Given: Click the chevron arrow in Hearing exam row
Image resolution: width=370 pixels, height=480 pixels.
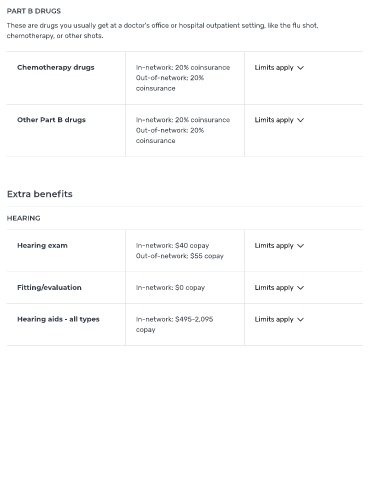Looking at the screenshot, I should pos(300,246).
